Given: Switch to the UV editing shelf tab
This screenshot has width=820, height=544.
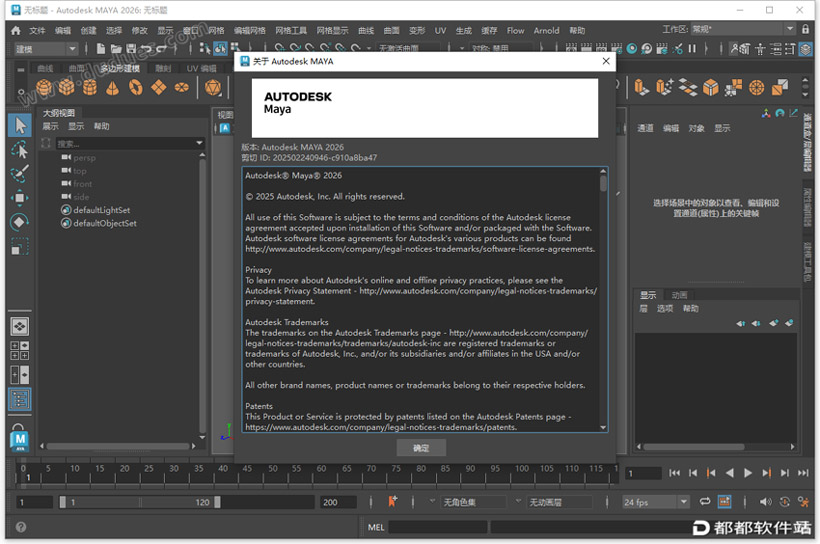Looking at the screenshot, I should point(201,69).
